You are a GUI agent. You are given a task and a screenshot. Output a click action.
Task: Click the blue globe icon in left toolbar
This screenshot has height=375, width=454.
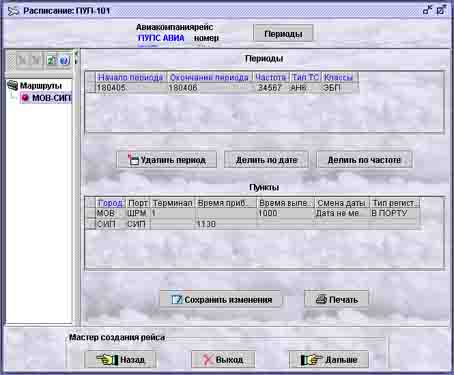[x=64, y=60]
